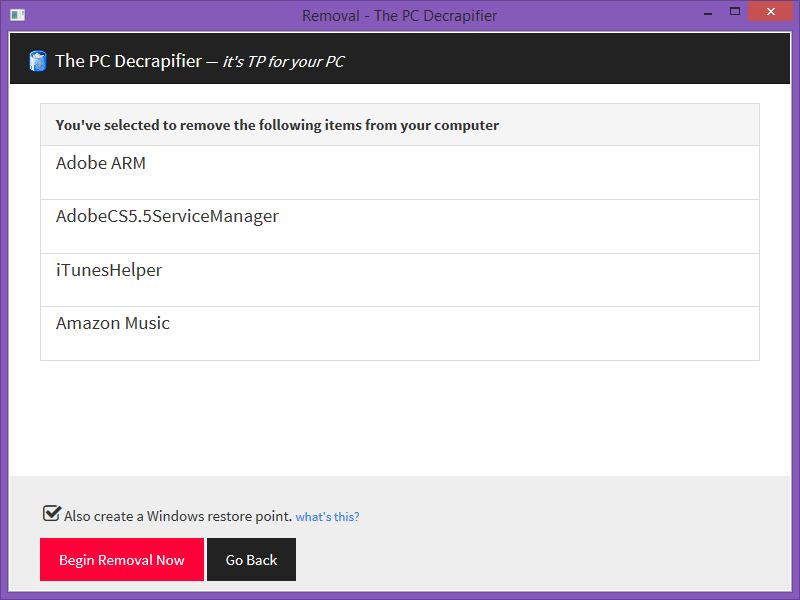The width and height of the screenshot is (800, 600).
Task: Click the "You've selected to remove" header text
Action: [x=277, y=126]
